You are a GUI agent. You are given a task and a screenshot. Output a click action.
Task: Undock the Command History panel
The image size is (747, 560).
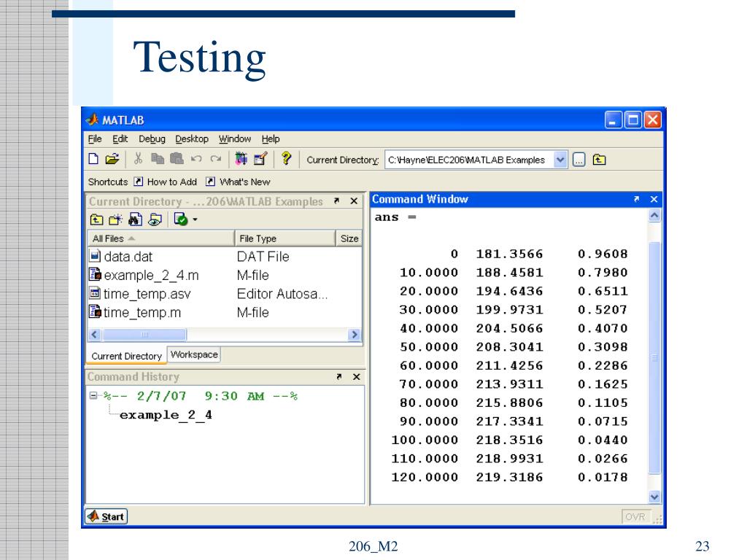pyautogui.click(x=338, y=377)
